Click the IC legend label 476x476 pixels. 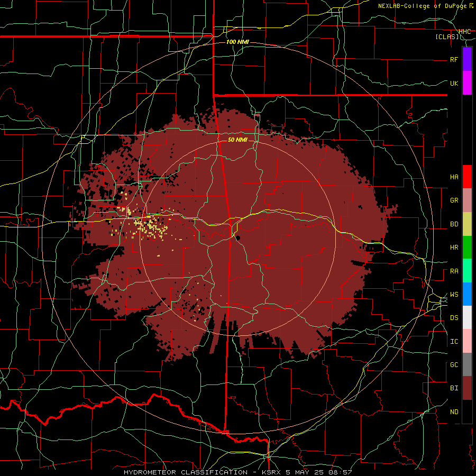pos(454,342)
